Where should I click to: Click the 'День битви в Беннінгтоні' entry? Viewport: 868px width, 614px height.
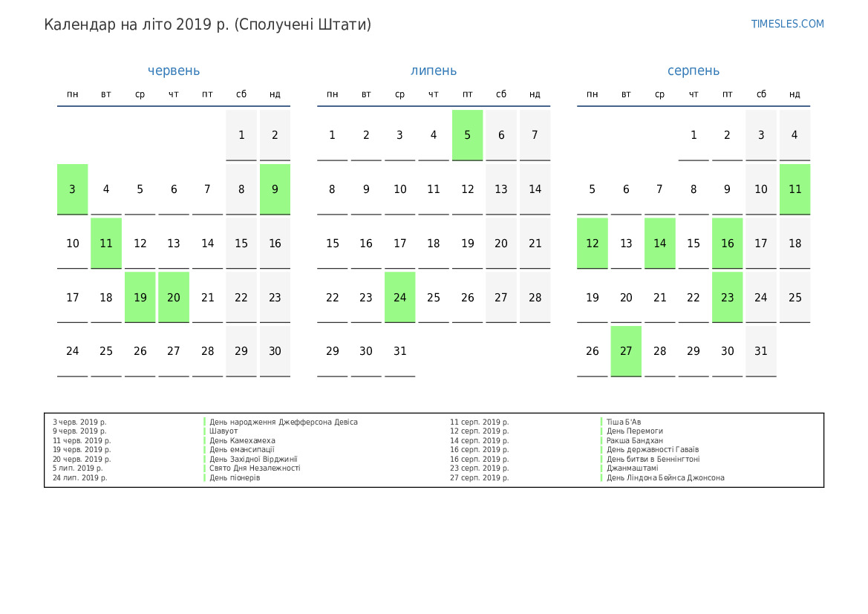(x=653, y=459)
